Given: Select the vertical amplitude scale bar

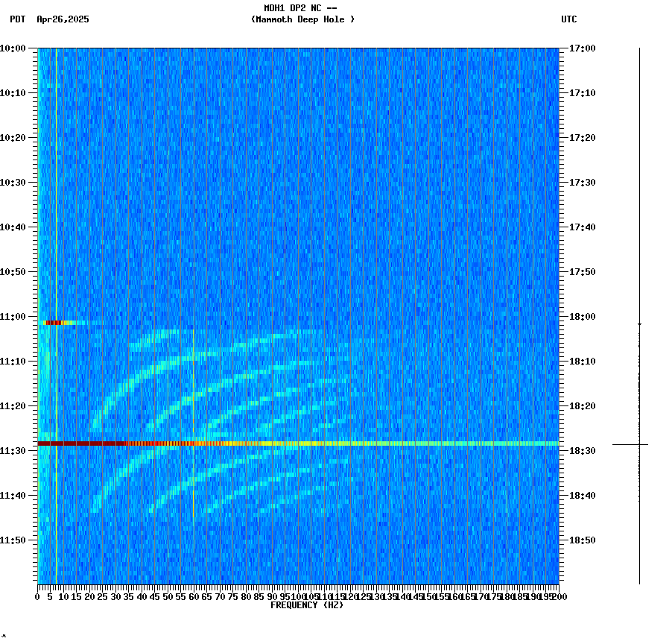Looking at the screenshot, I should tap(639, 313).
